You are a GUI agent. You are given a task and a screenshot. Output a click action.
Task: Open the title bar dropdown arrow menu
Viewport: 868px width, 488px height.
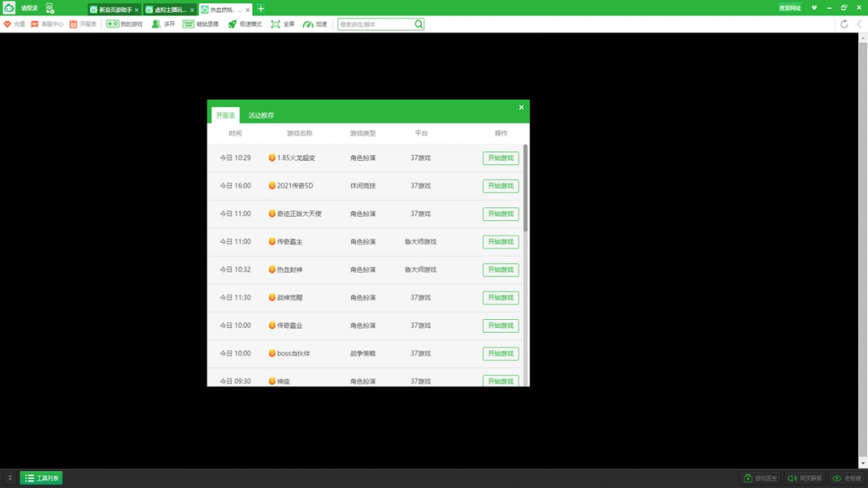(x=814, y=8)
